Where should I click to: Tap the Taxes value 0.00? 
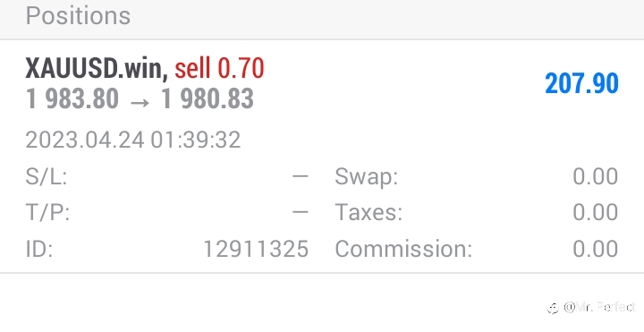[x=595, y=212]
